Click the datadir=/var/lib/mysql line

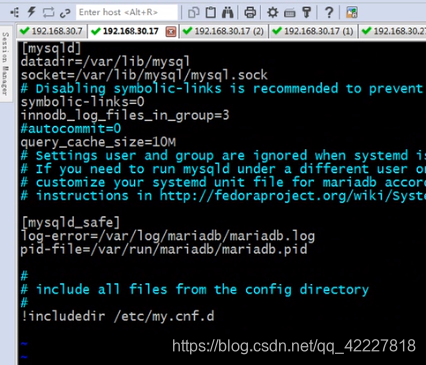(x=105, y=61)
